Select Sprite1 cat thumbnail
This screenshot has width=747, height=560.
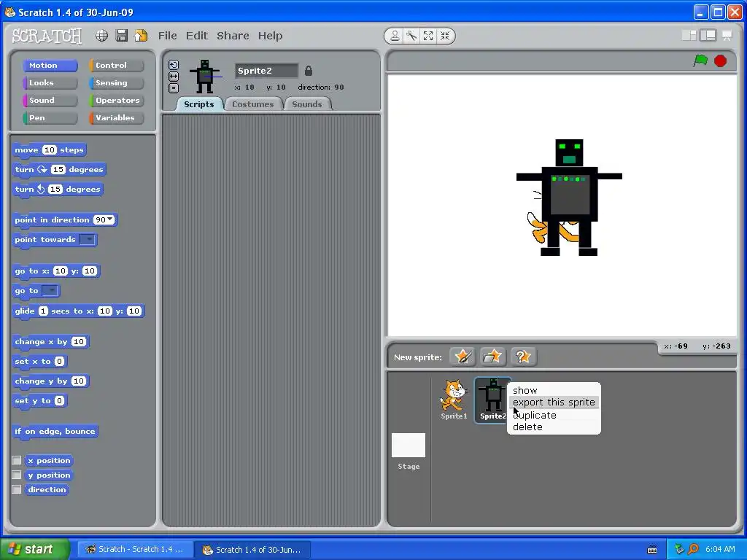pyautogui.click(x=454, y=399)
